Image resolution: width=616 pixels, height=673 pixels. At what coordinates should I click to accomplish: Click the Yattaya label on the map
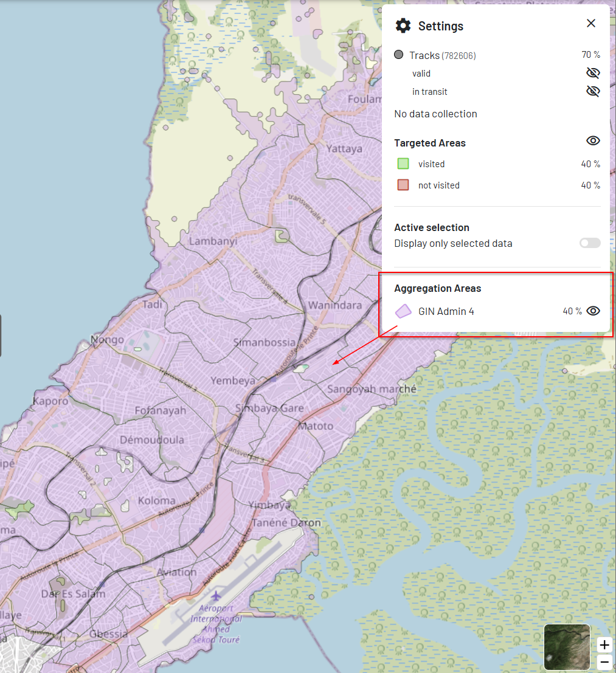344,148
